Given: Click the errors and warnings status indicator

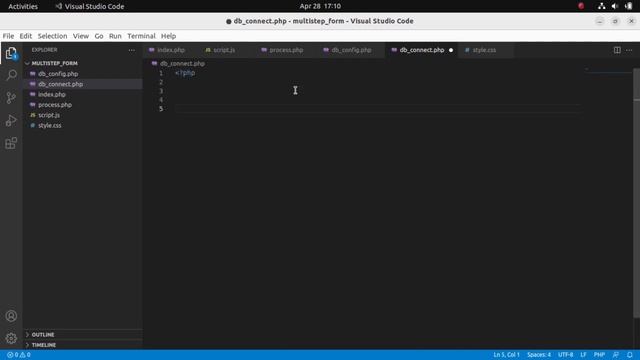Looking at the screenshot, I should click(x=19, y=355).
